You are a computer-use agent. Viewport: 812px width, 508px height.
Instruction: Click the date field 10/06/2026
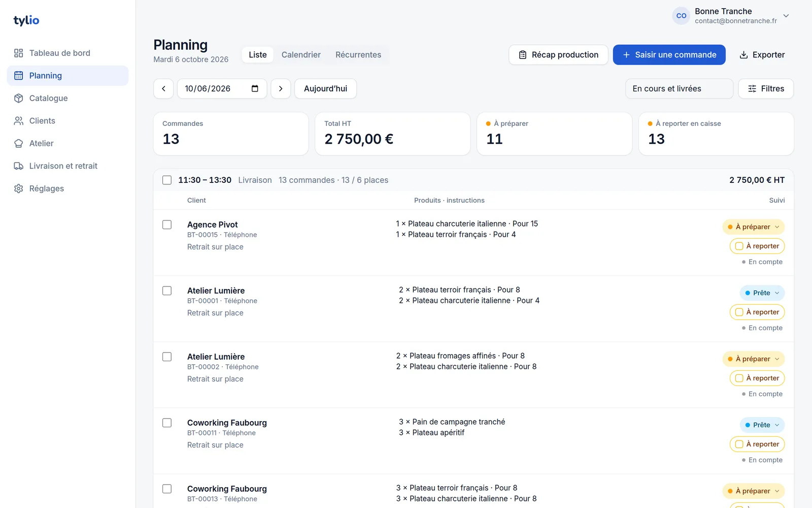click(222, 88)
